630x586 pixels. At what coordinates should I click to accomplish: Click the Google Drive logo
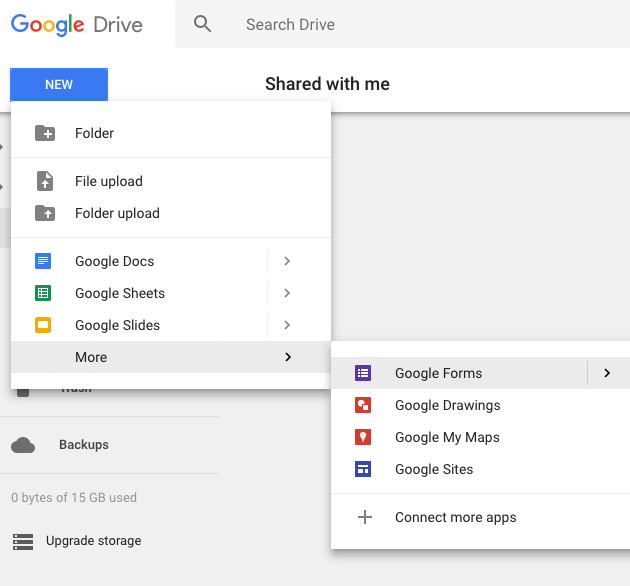pyautogui.click(x=76, y=25)
